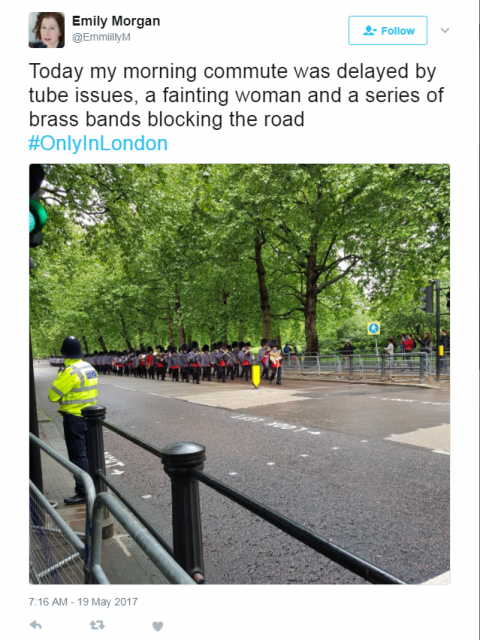The height and width of the screenshot is (640, 480).
Task: Open the attached marching band photo
Action: pyautogui.click(x=240, y=374)
